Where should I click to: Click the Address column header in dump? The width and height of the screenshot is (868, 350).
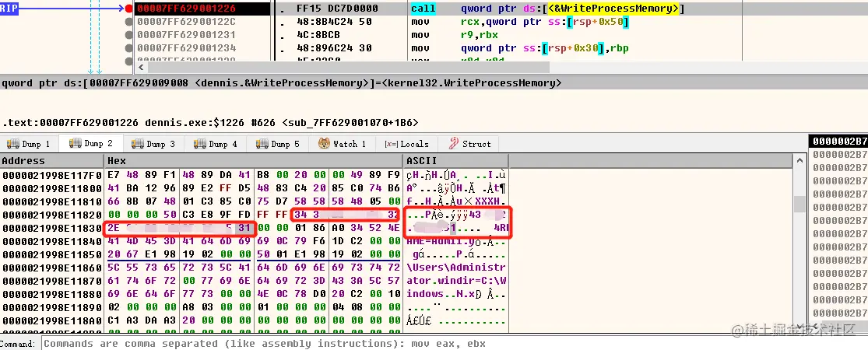click(52, 161)
